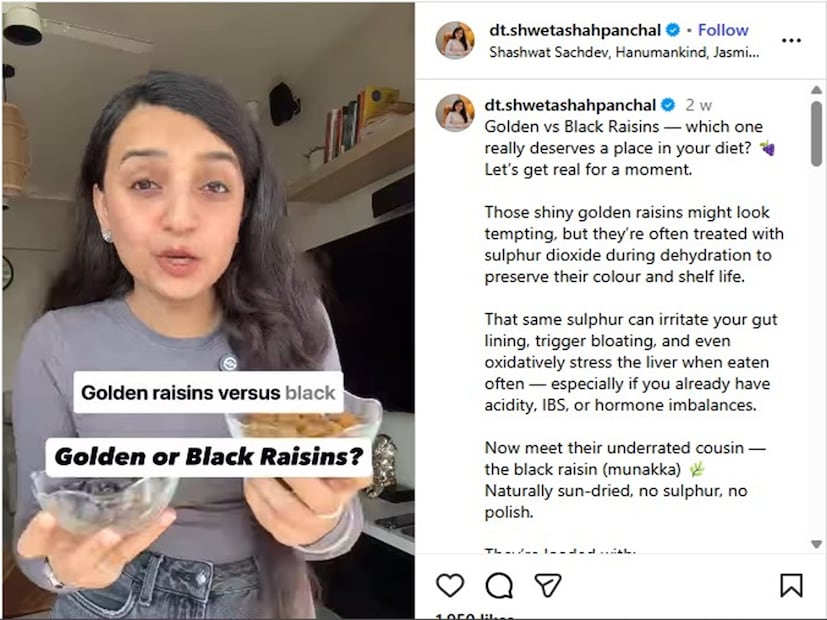This screenshot has width=827, height=620.
Task: Click Follow next to dt.shwetashahpanchal
Action: pyautogui.click(x=723, y=30)
